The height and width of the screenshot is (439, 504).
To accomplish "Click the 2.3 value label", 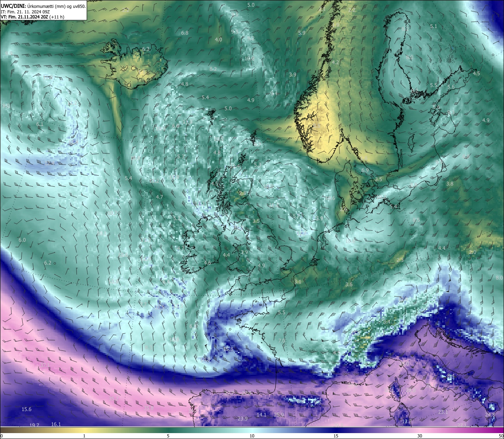I will click(400, 260).
